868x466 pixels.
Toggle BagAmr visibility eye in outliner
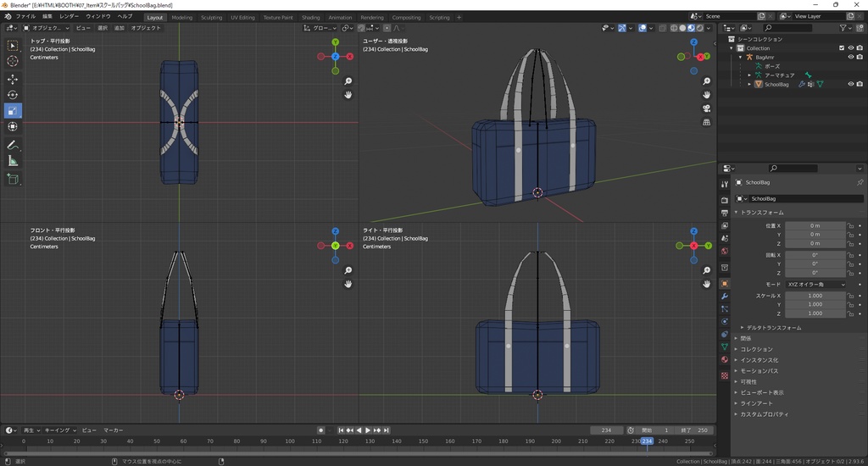850,58
